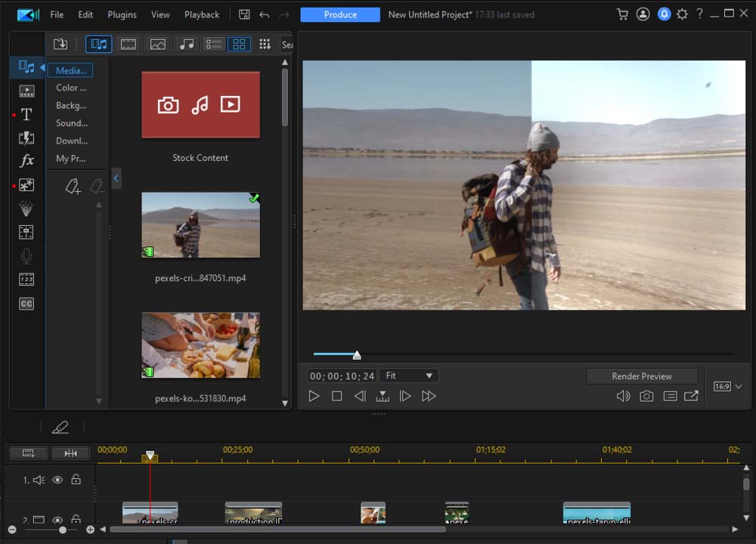Open the Plugins menu
756x544 pixels.
tap(122, 14)
